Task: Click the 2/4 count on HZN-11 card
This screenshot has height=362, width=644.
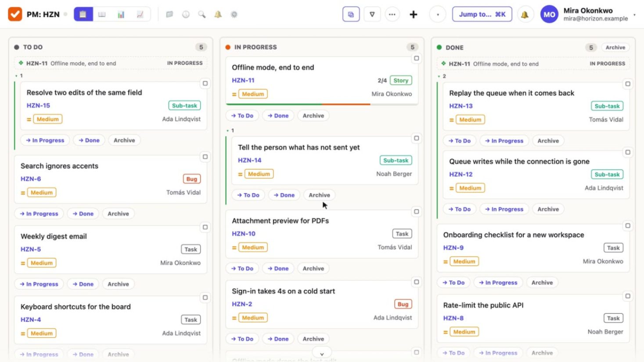Action: (382, 81)
